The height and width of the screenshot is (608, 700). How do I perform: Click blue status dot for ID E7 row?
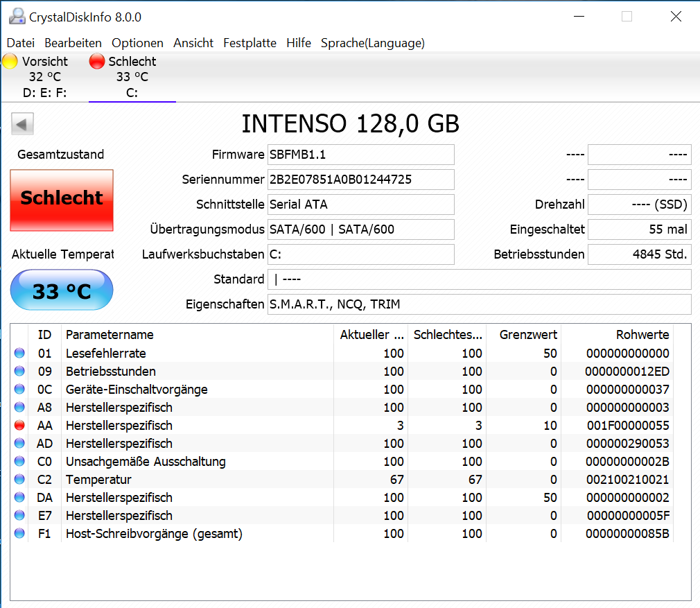click(19, 516)
